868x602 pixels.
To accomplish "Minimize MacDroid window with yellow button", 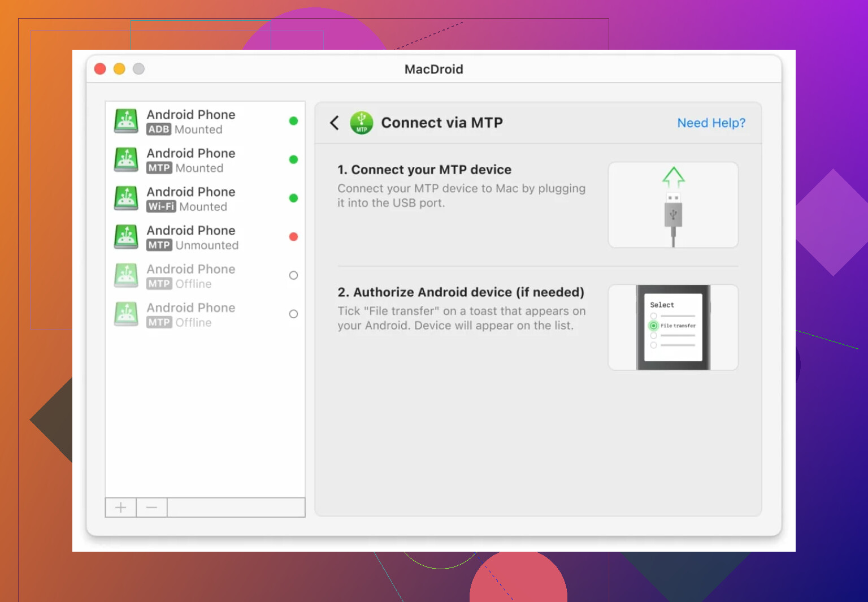I will (119, 69).
